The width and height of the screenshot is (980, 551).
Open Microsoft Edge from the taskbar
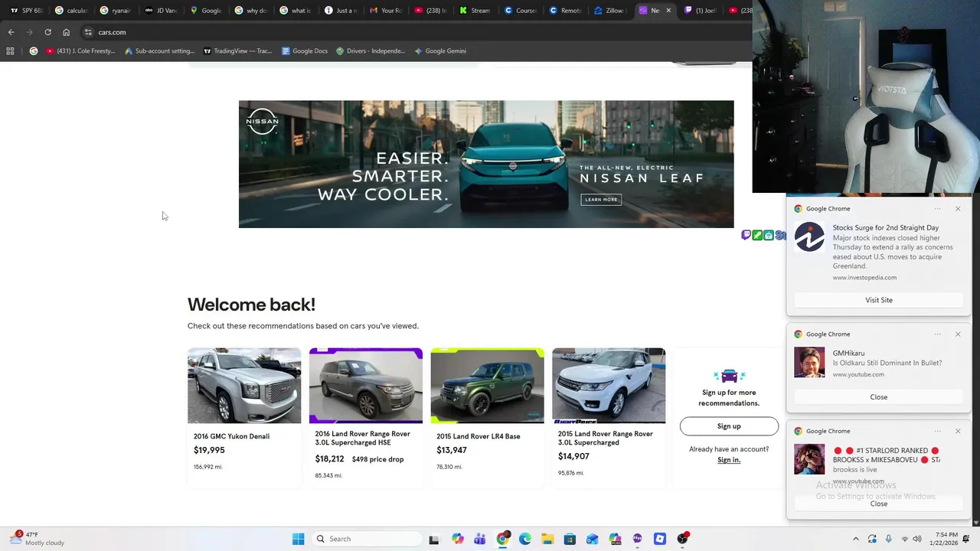click(x=525, y=539)
